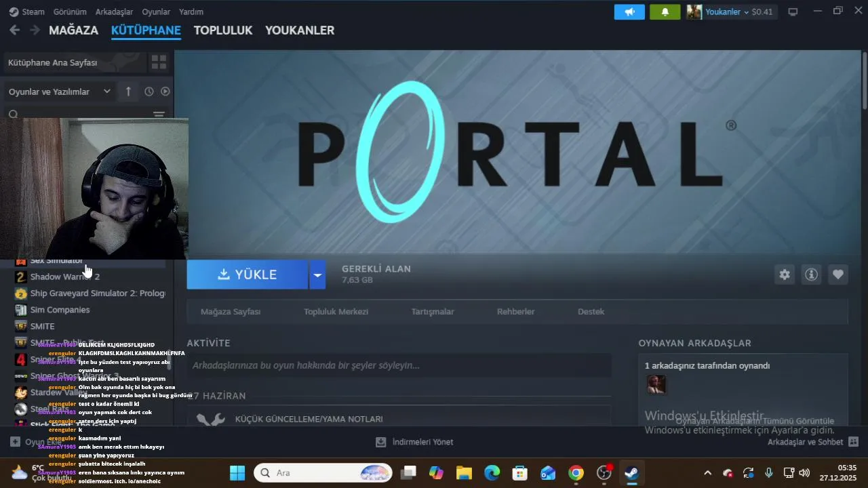Image resolution: width=868 pixels, height=488 pixels.
Task: Click the Steam taskbar icon
Action: point(631,472)
